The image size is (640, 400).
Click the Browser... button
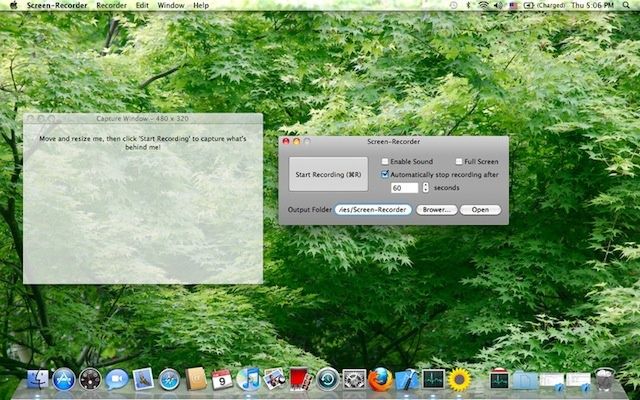(x=437, y=210)
